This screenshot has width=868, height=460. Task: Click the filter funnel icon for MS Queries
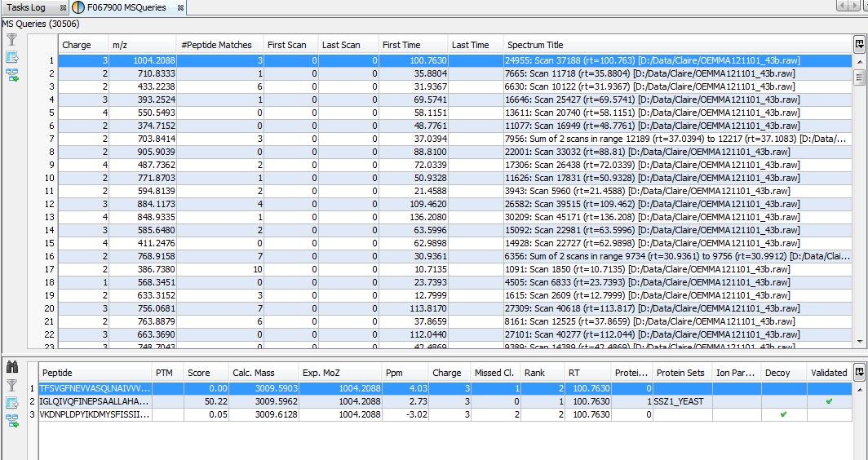point(12,39)
